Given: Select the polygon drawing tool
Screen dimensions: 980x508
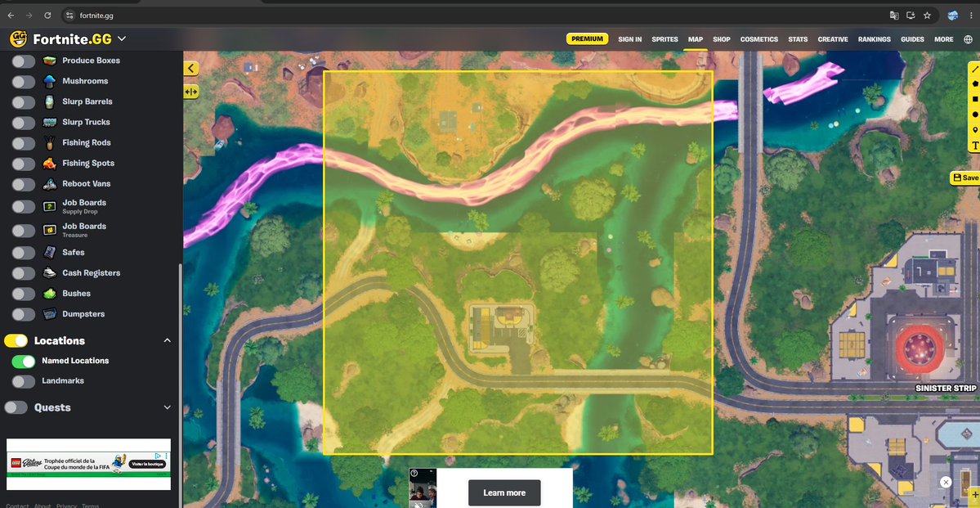Looking at the screenshot, I should 974,83.
